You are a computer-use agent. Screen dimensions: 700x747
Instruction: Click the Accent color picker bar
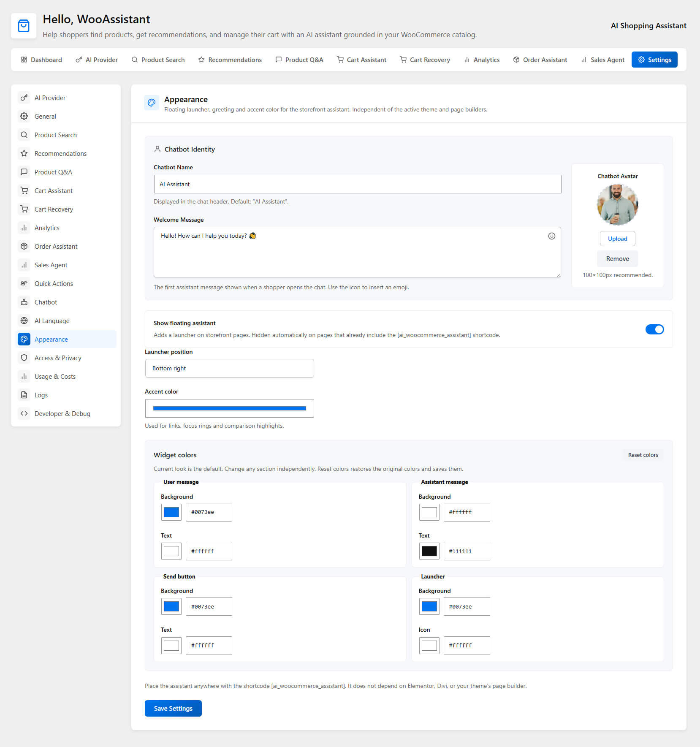click(229, 408)
